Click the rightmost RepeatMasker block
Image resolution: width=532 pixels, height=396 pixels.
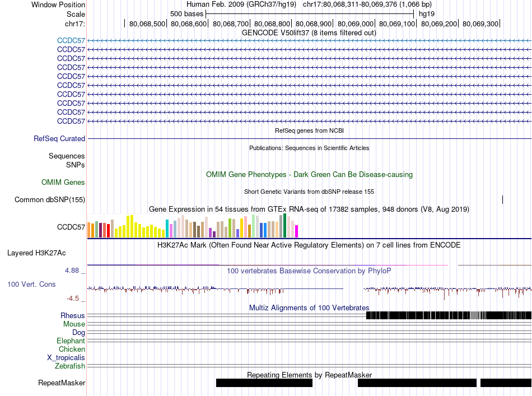coord(506,383)
